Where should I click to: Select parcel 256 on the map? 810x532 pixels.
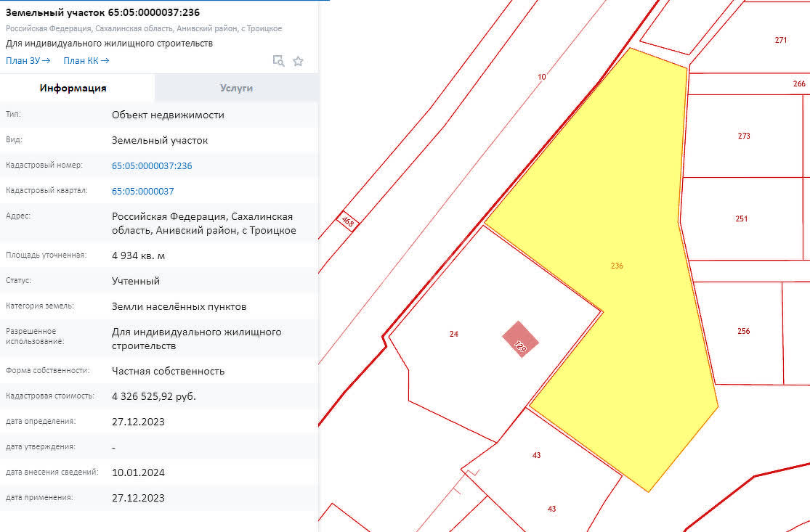click(743, 330)
